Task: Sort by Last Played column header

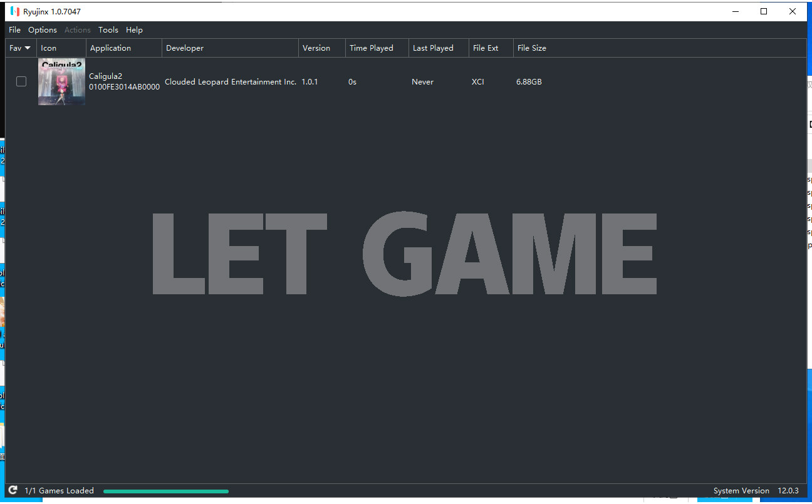Action: coord(433,48)
